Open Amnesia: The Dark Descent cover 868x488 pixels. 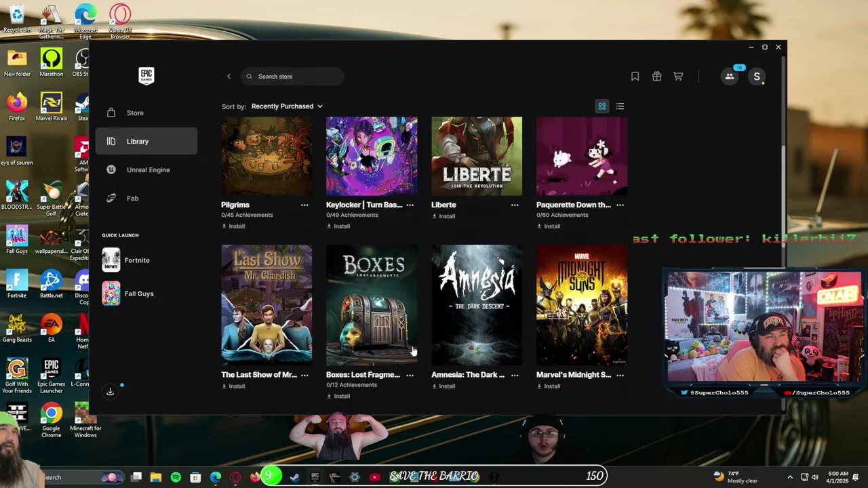pos(477,305)
